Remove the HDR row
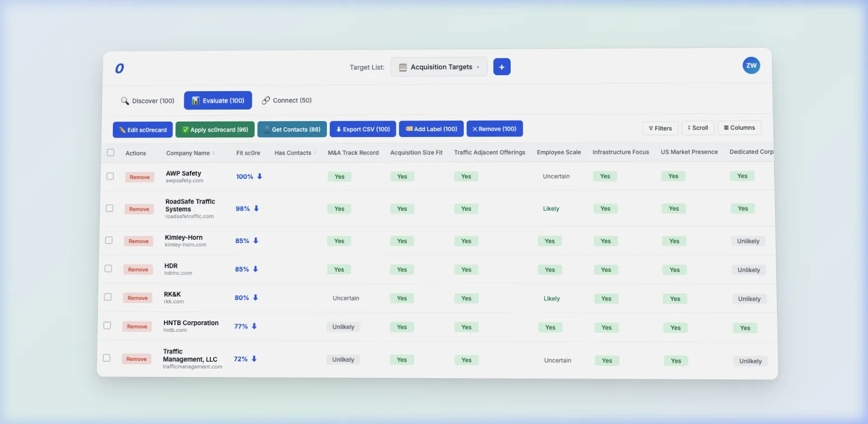 coord(138,270)
